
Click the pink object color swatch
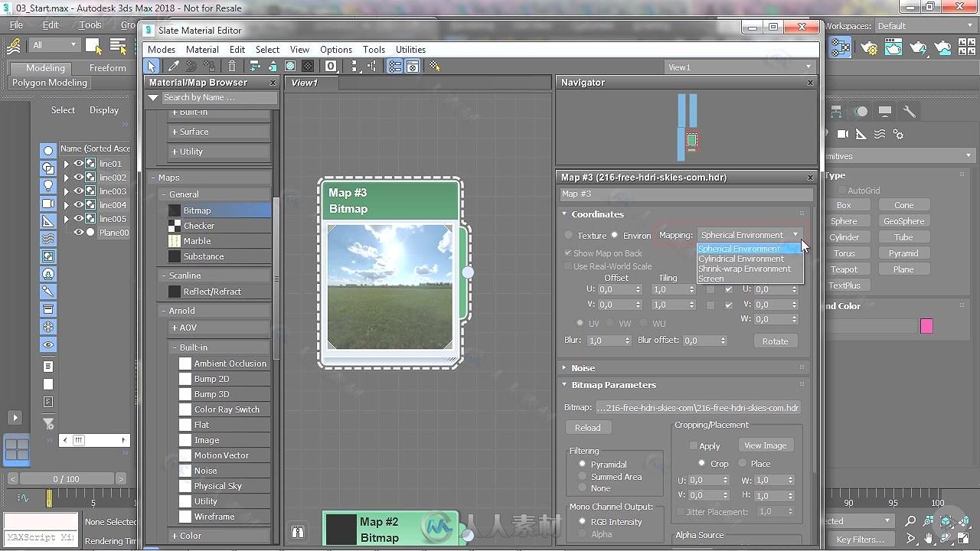(926, 326)
